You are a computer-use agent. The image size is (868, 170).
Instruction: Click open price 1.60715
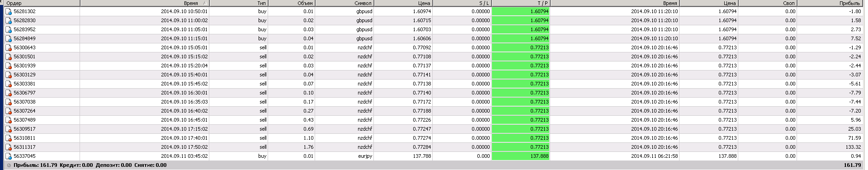pos(421,20)
